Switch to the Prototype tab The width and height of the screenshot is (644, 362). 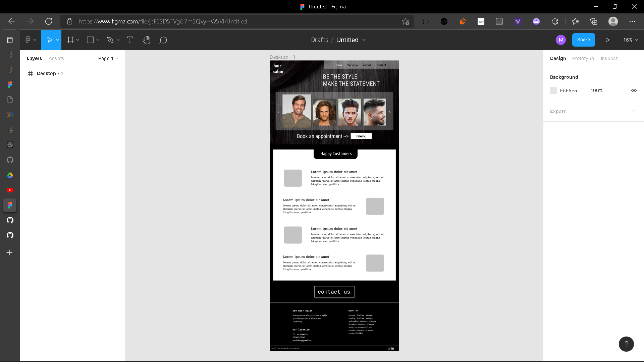tap(583, 58)
